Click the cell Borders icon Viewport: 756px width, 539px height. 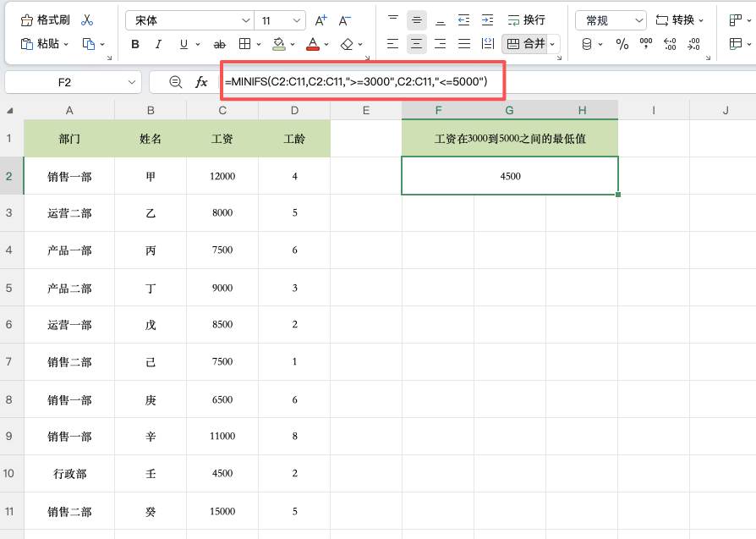(x=245, y=44)
